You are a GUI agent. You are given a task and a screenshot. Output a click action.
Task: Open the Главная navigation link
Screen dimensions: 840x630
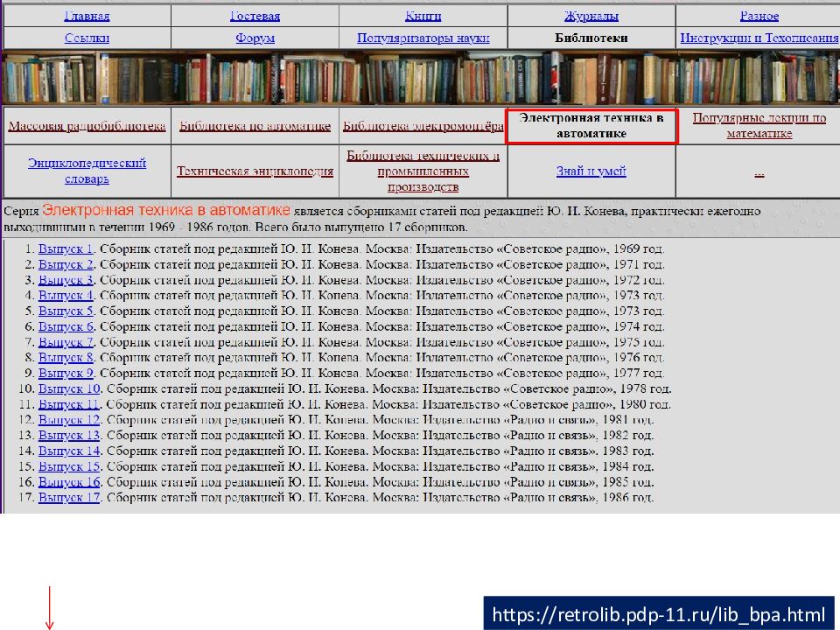pos(86,16)
